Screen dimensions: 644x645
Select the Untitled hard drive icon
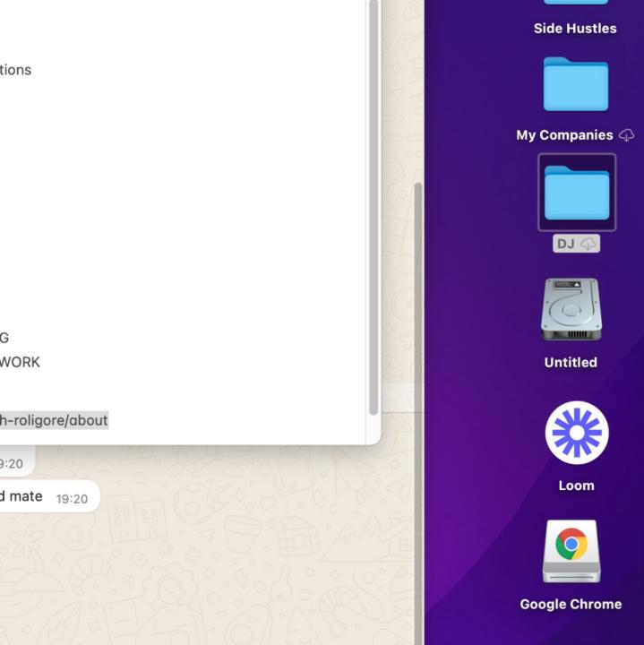[x=571, y=310]
